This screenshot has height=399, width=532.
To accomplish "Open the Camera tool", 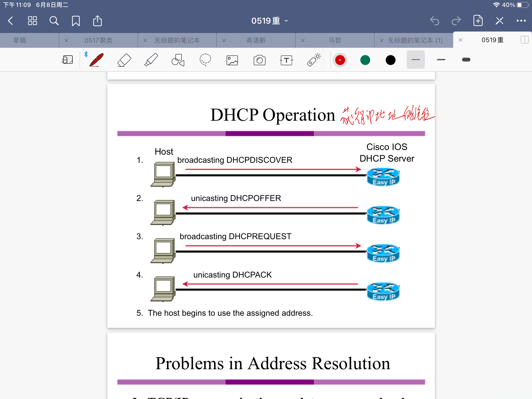I will coord(259,60).
